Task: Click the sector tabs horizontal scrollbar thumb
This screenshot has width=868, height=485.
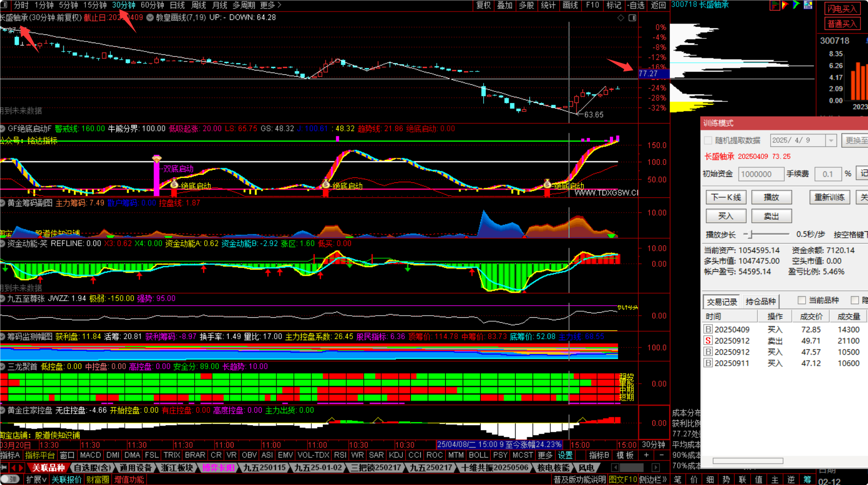Action: click(x=631, y=468)
